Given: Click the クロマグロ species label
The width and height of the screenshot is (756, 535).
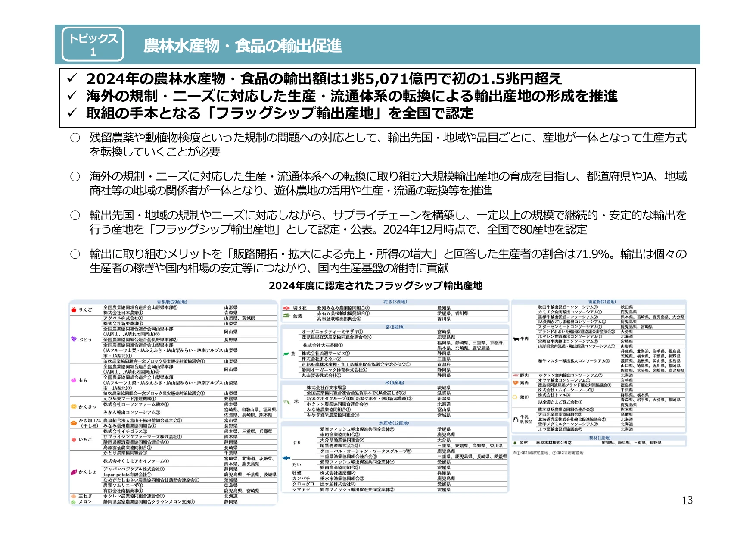Looking at the screenshot, I should (303, 484).
